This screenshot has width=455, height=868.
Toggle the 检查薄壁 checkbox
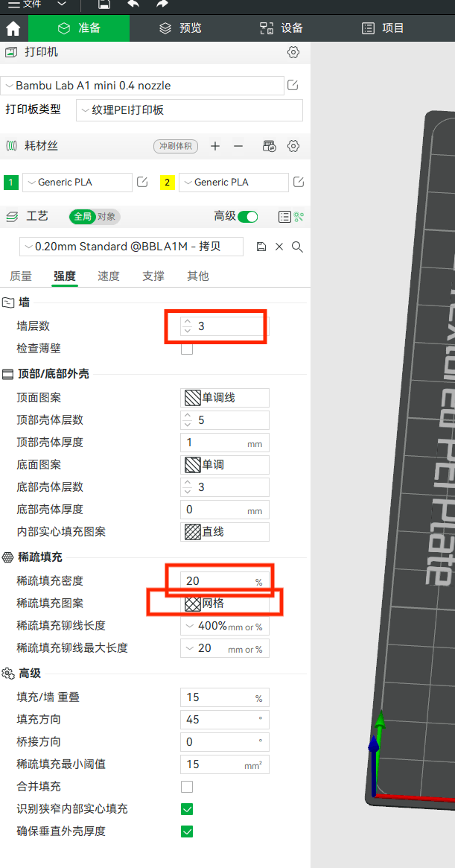coord(187,349)
